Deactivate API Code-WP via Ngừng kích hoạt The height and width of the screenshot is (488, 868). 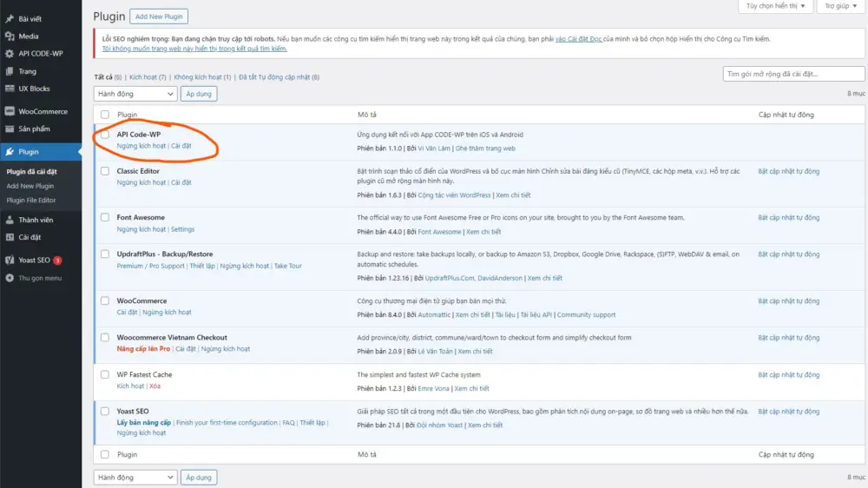(141, 146)
